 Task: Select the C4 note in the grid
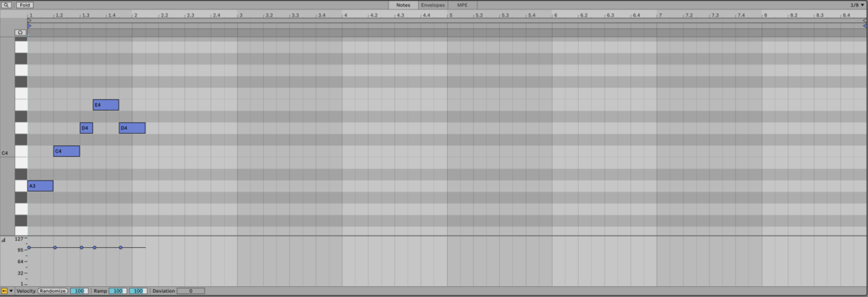[x=67, y=151]
